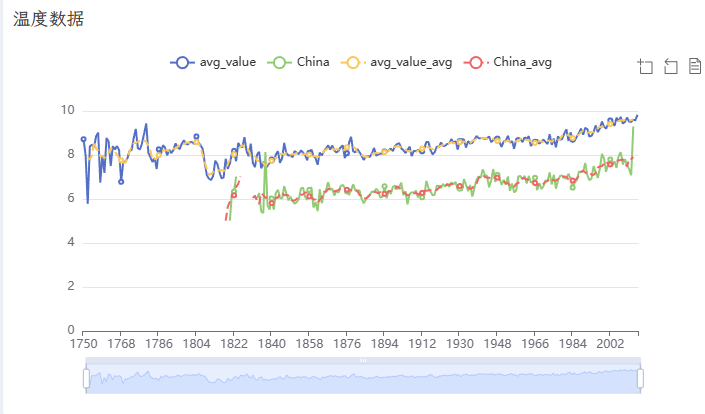Toggle the China_avg legend entry
The height and width of the screenshot is (414, 705).
point(508,62)
